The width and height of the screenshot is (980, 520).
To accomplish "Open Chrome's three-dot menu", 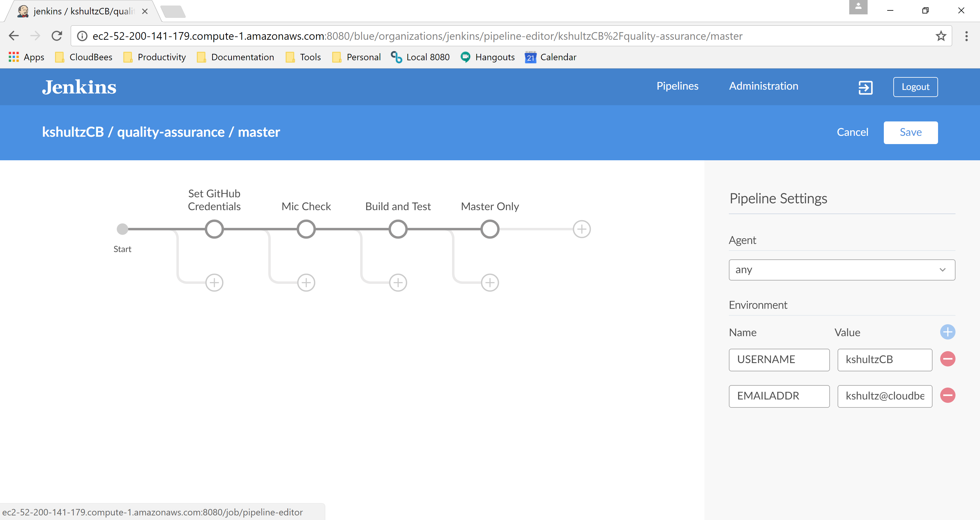I will (x=966, y=36).
